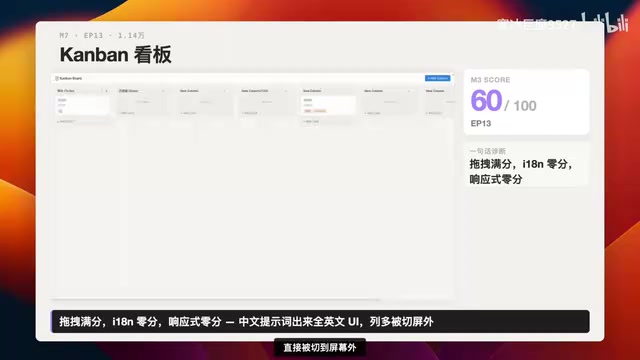Select the card with the orange tag

tap(328, 105)
